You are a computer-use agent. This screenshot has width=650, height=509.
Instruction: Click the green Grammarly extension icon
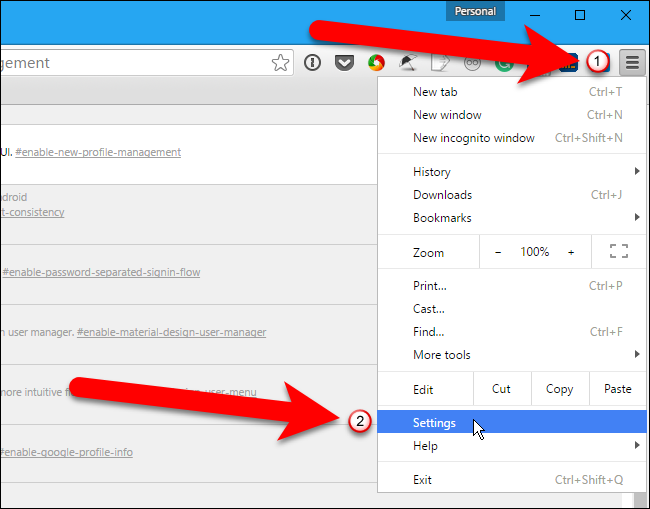504,64
